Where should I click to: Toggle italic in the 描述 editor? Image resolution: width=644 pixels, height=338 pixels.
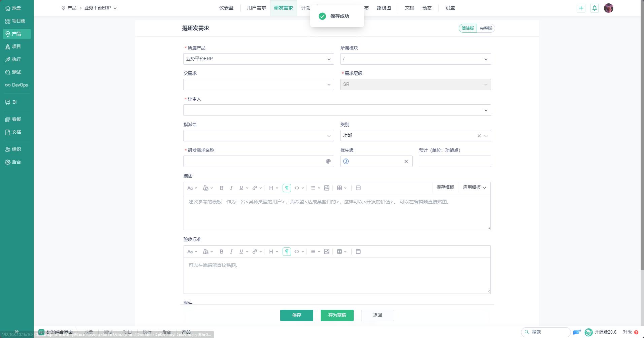(231, 188)
